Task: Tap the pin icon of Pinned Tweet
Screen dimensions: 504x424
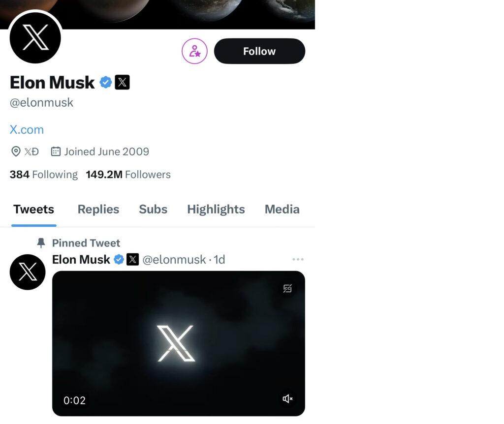Action: click(41, 243)
